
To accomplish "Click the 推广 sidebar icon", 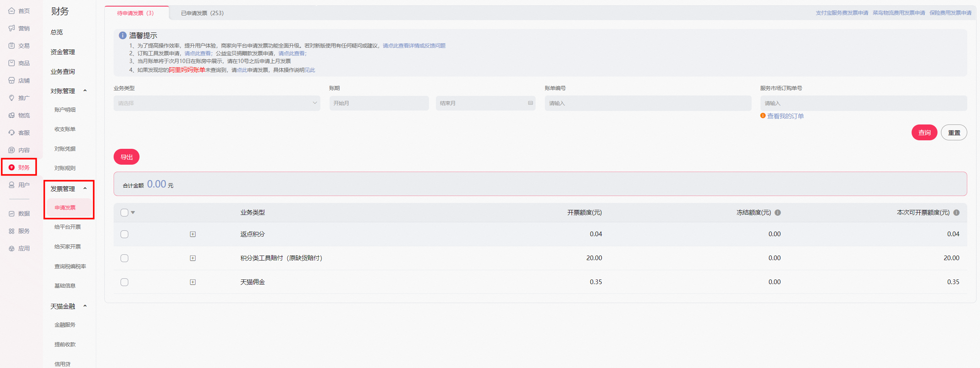I will 12,98.
